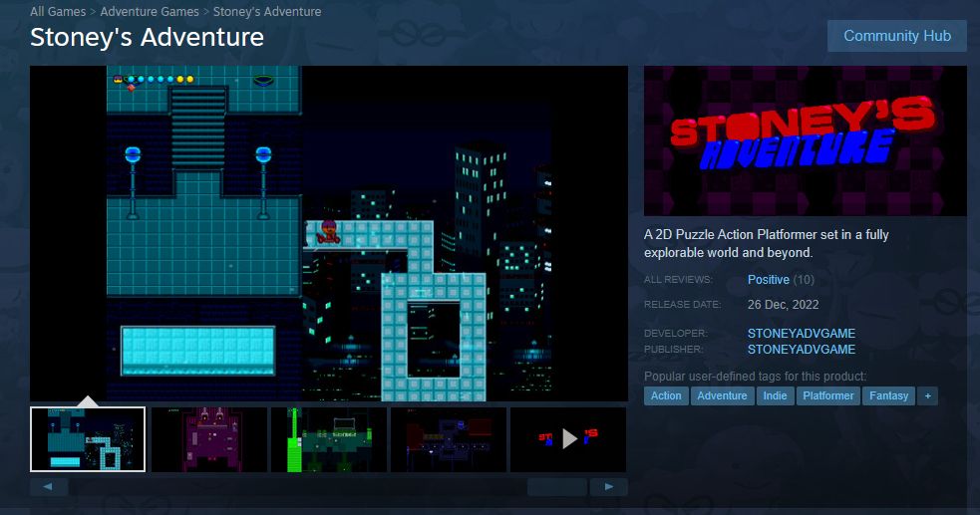Click the main game screenshot
This screenshot has width=980, height=515.
pyautogui.click(x=329, y=233)
